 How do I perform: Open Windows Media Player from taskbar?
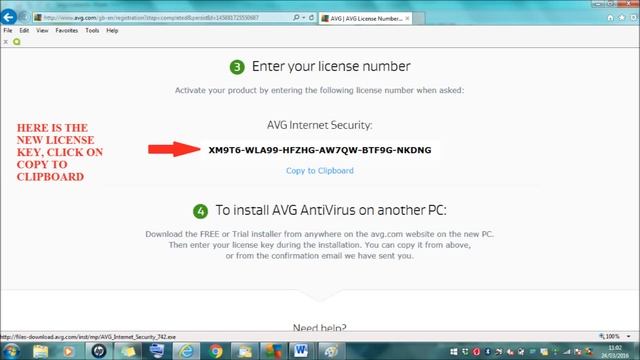click(x=68, y=351)
